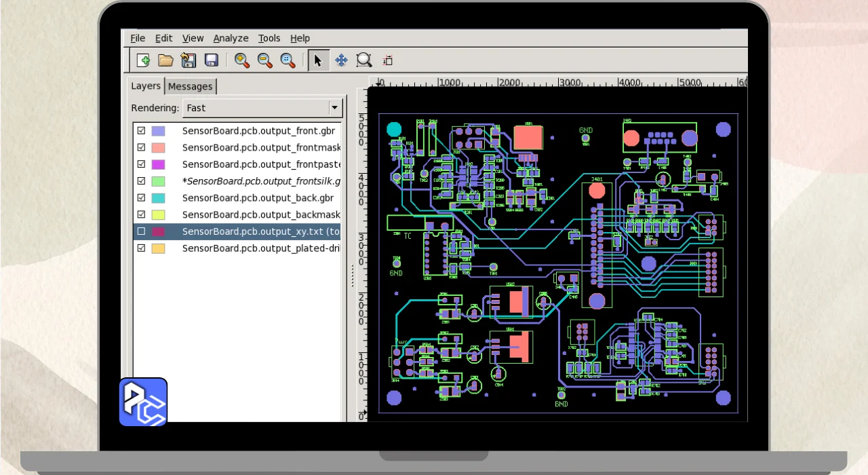Select the Measure tool
This screenshot has height=475, width=868.
(387, 60)
